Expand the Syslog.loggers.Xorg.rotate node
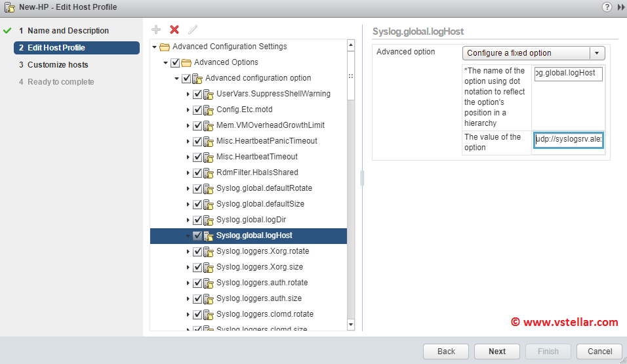Viewport: 627px width, 364px height. [188, 251]
